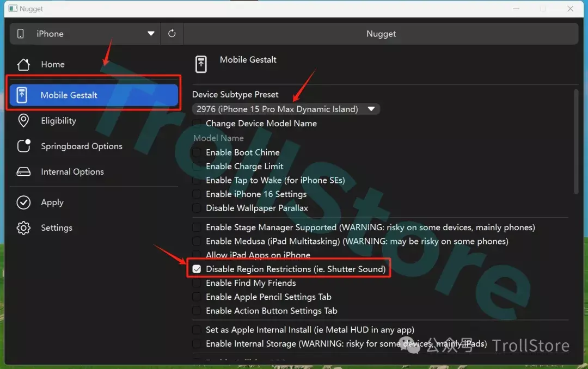Click the Settings gear icon
588x369 pixels.
pos(23,227)
